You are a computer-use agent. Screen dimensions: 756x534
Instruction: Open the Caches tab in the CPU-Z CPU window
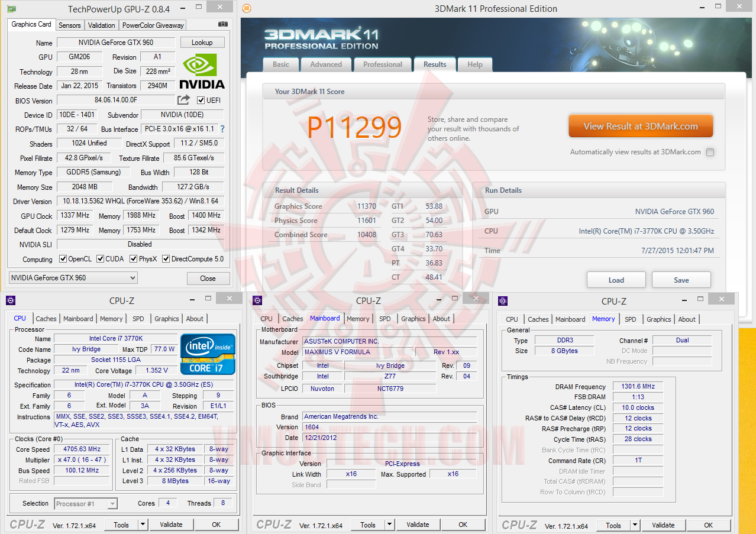[46, 319]
